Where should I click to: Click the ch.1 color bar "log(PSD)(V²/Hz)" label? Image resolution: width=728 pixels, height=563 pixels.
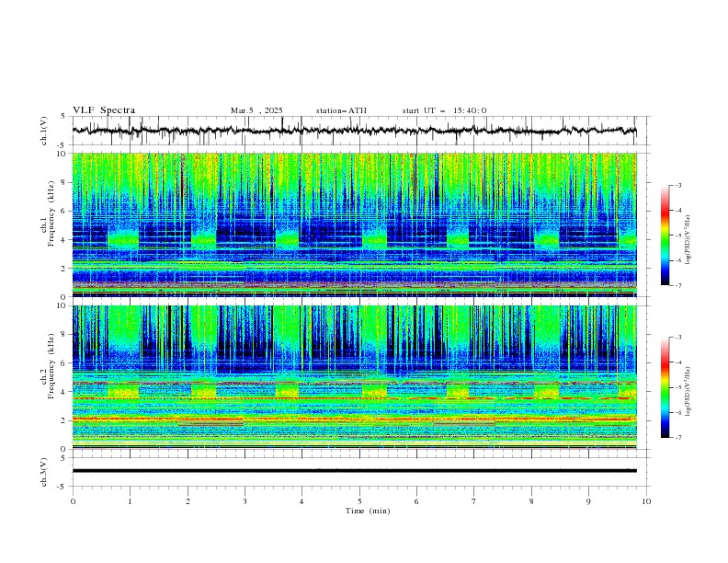(x=688, y=240)
